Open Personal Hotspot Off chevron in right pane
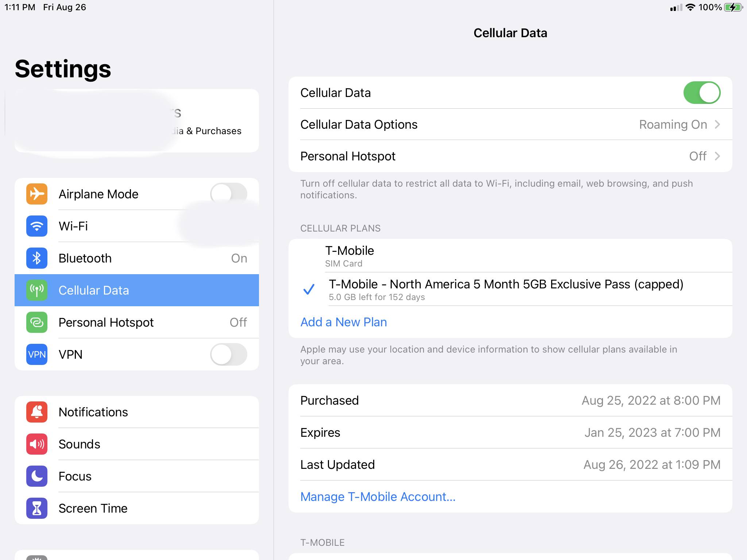Screen dimensions: 747x560 717,156
